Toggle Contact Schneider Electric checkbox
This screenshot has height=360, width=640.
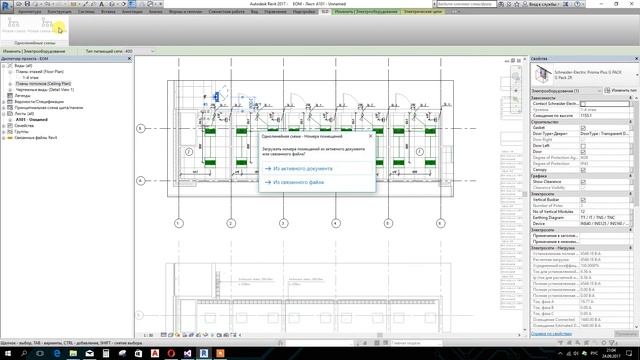pos(583,104)
